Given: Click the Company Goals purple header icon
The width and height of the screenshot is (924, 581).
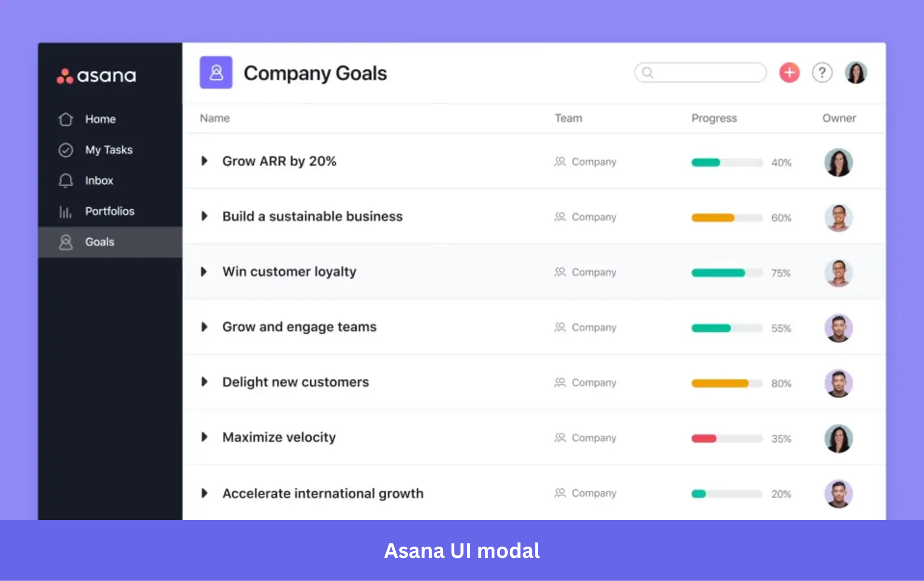Looking at the screenshot, I should 216,72.
